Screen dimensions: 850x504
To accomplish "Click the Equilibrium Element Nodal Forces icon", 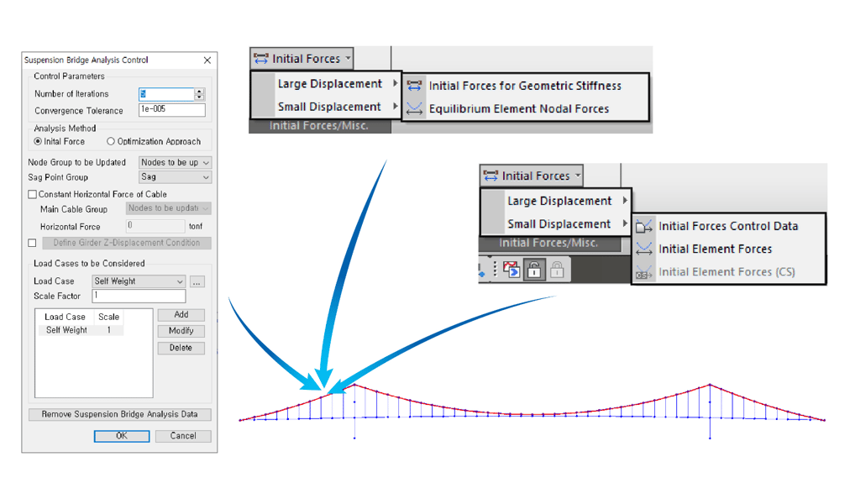I will click(414, 108).
